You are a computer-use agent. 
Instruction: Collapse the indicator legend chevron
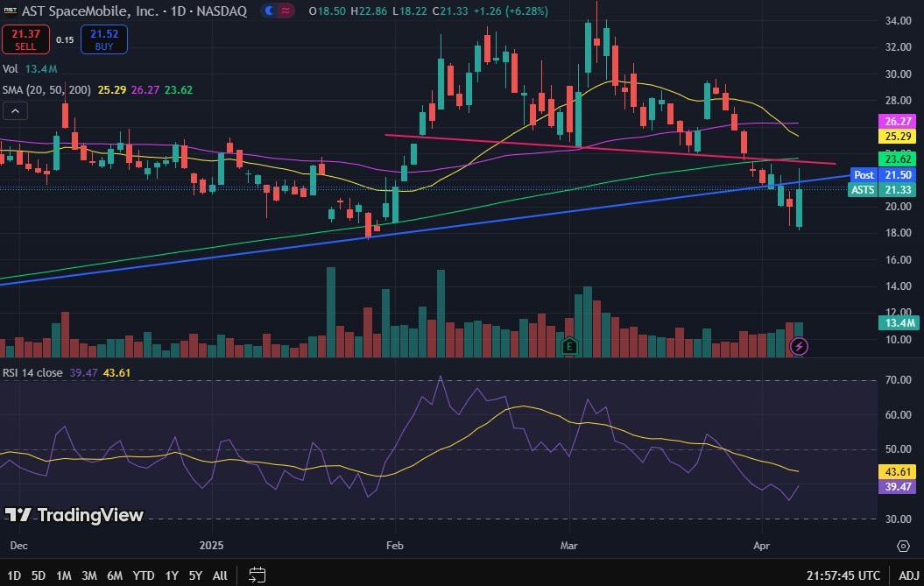tap(15, 111)
